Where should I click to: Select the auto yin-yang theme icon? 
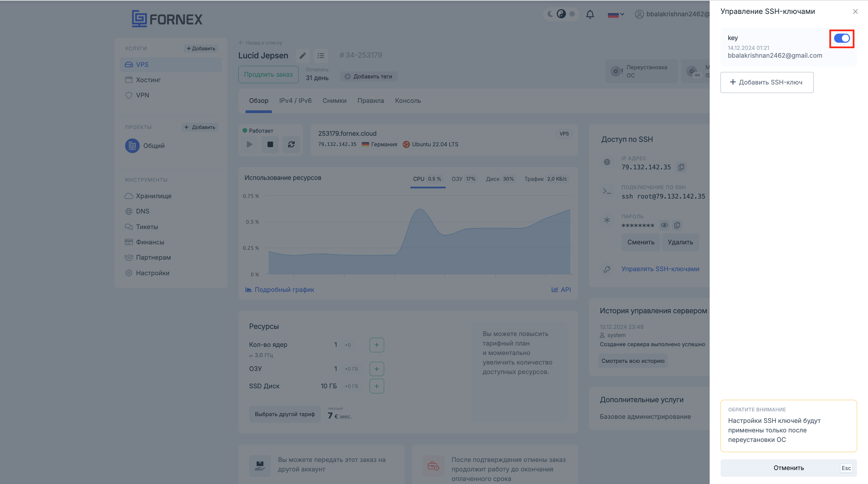click(x=561, y=14)
